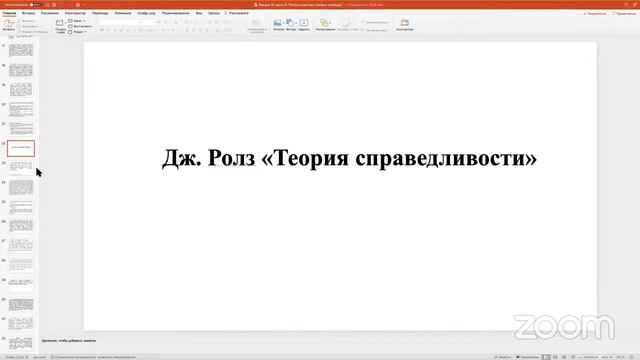Toggle Comments pane from status bar
The image size is (640, 360).
pyautogui.click(x=528, y=357)
